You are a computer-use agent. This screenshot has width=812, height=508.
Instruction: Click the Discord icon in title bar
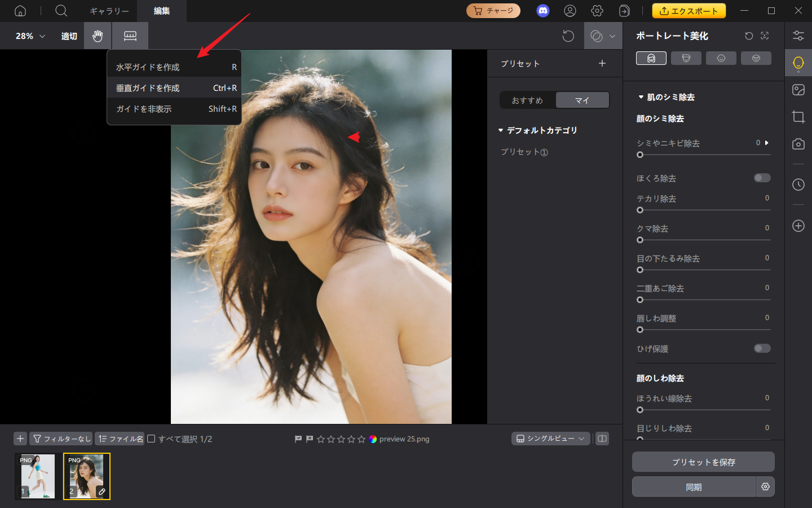click(542, 11)
